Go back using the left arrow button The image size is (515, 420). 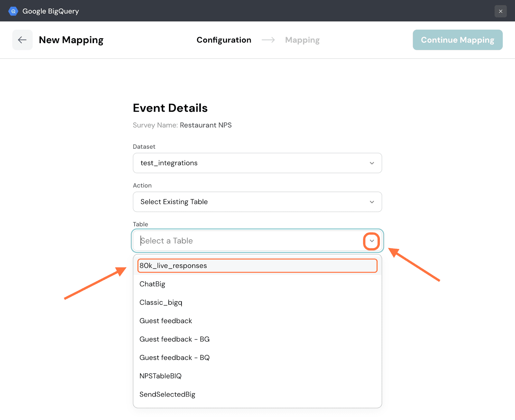click(x=22, y=40)
